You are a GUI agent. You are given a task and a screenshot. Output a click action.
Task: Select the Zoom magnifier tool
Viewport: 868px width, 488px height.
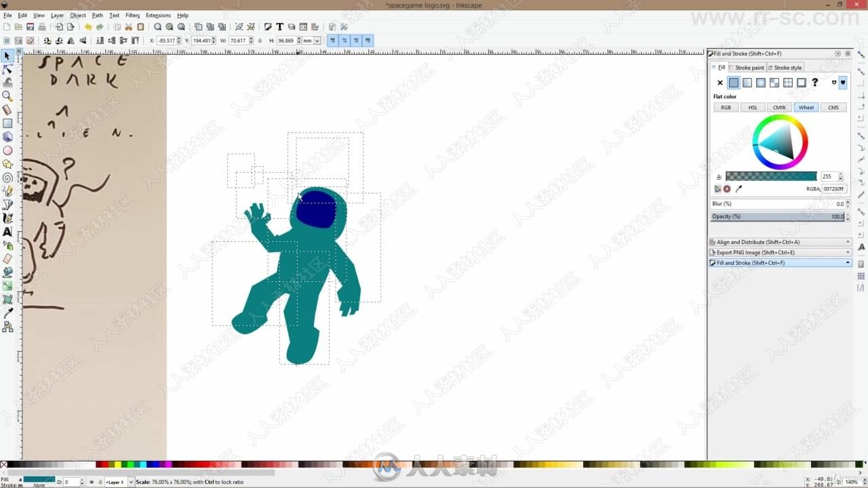coord(7,96)
